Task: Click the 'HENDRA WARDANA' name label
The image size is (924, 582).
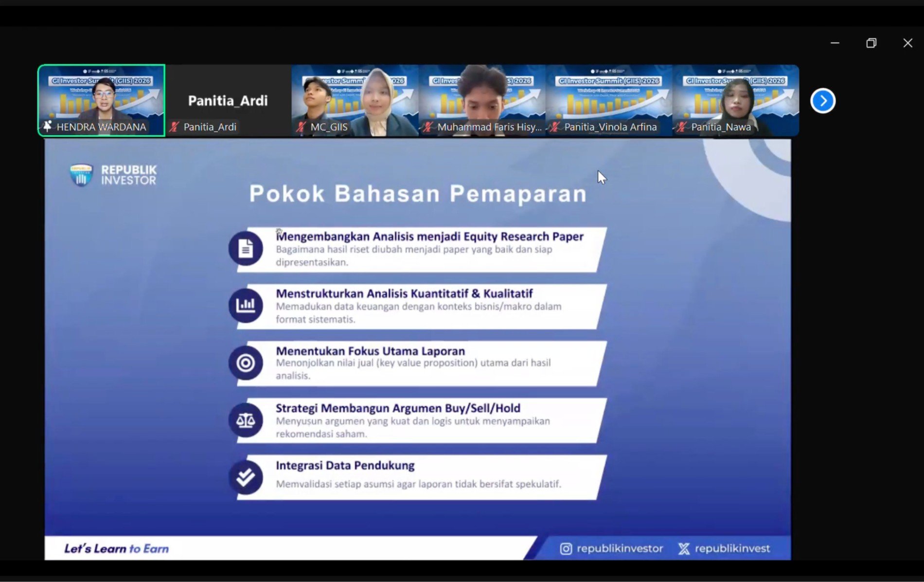Action: [101, 127]
